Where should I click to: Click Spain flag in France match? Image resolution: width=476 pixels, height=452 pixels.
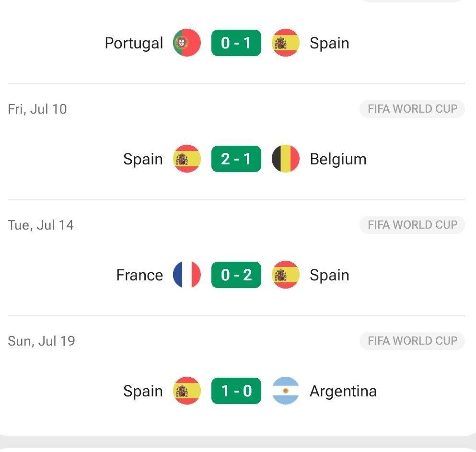click(285, 275)
